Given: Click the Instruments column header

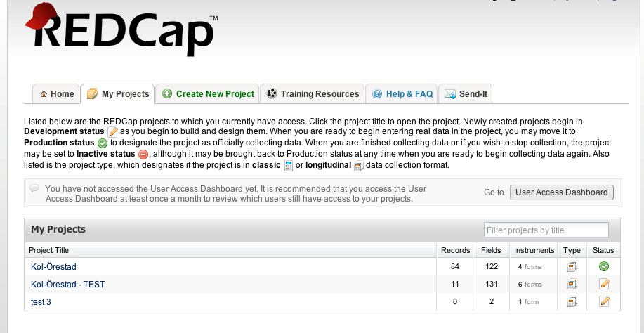Looking at the screenshot, I should [534, 251].
